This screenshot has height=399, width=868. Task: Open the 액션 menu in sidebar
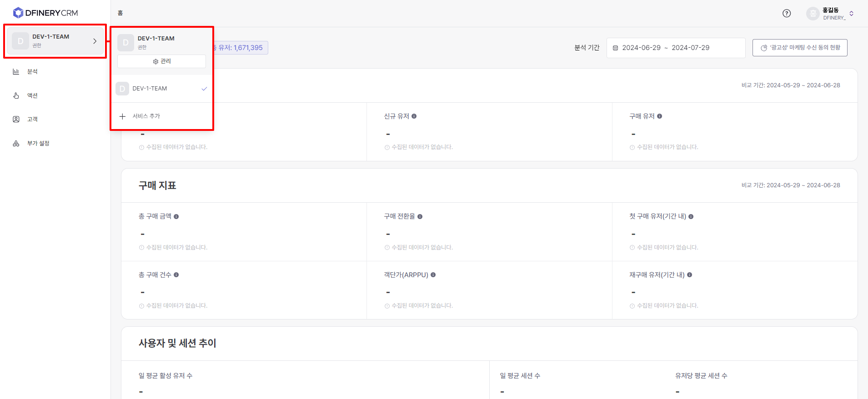pyautogui.click(x=32, y=95)
